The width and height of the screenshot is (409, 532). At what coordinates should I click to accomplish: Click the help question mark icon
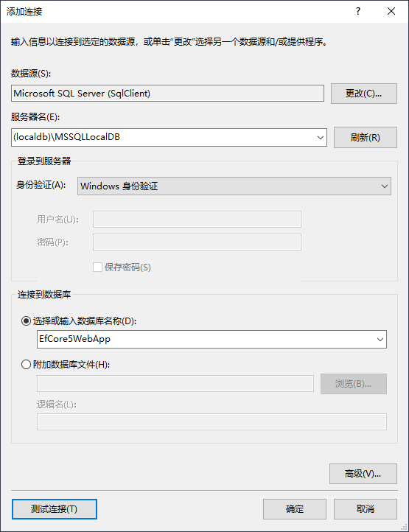tap(358, 11)
